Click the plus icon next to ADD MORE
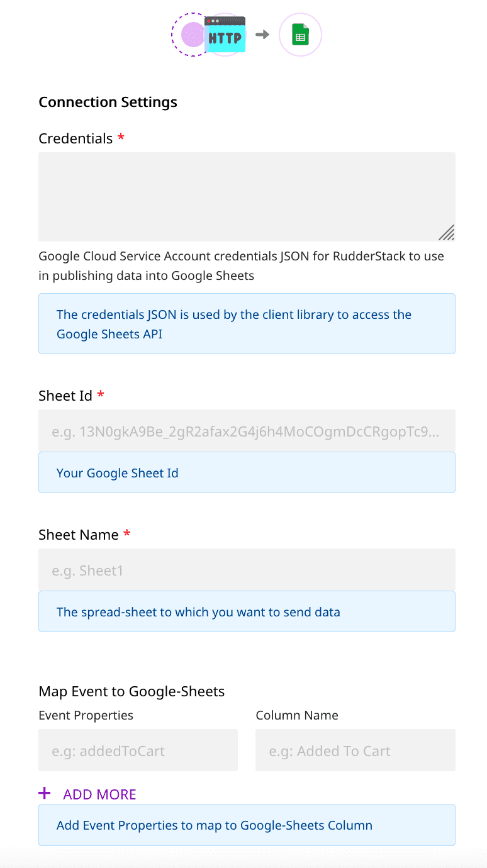This screenshot has width=487, height=868. 45,793
